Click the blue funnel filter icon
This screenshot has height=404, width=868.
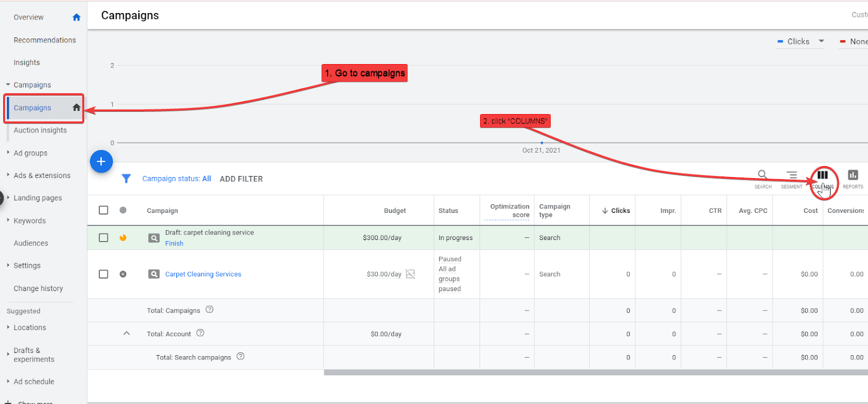(x=126, y=179)
